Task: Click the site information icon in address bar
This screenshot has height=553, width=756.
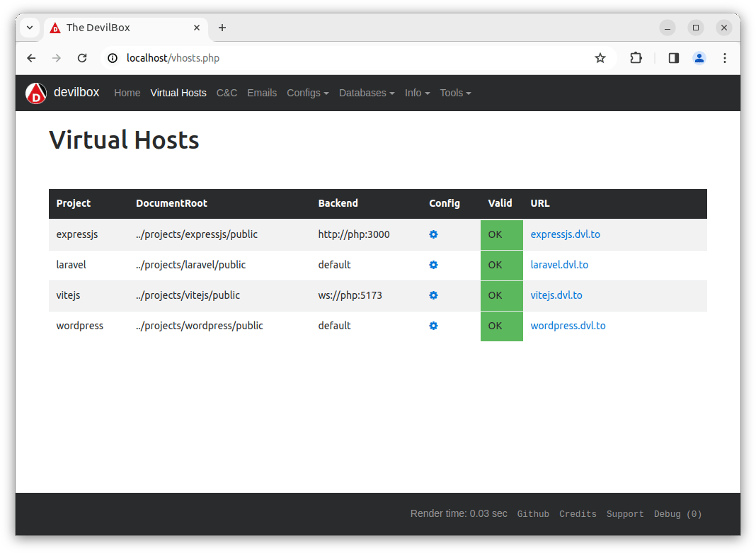Action: [x=112, y=58]
